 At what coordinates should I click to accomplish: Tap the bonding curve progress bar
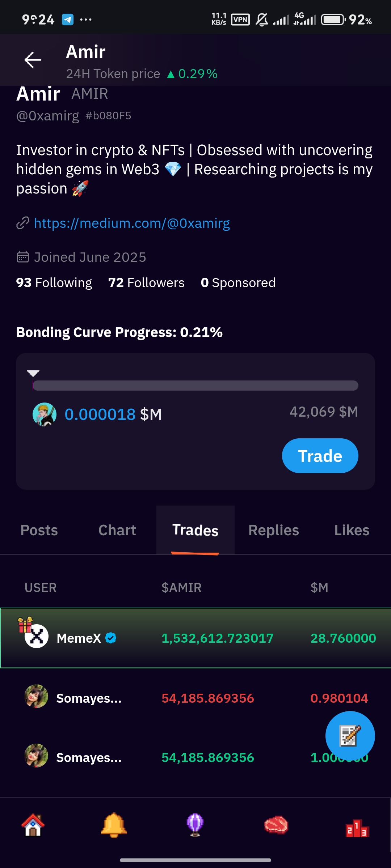click(x=195, y=386)
